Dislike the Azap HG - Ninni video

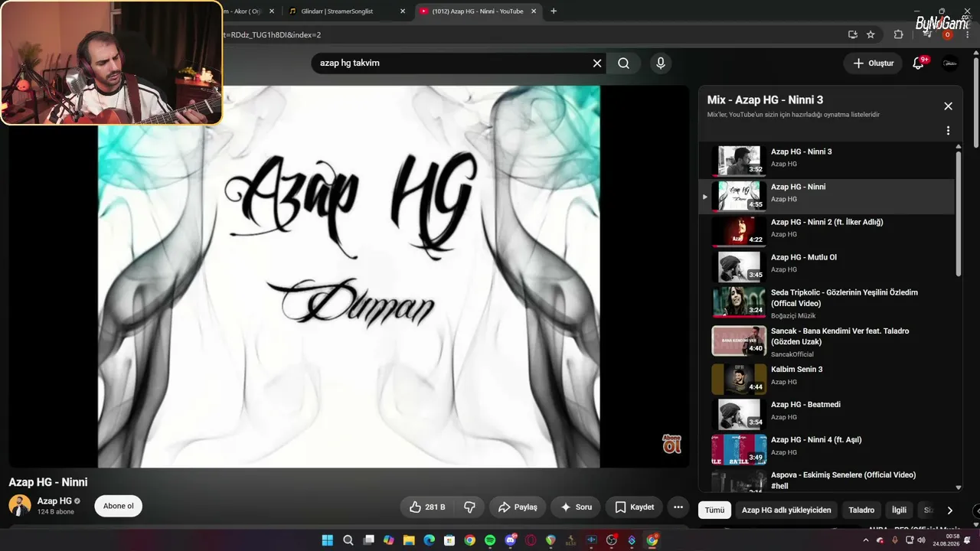[470, 507]
